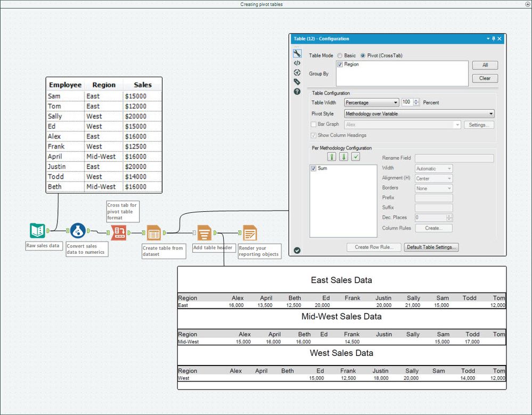Click the Create table from dataset tool
The image size is (532, 415).
(x=153, y=231)
